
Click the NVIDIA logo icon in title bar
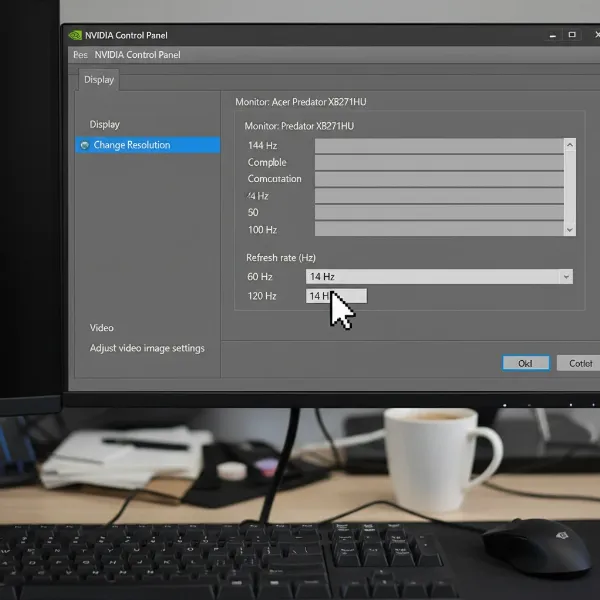[x=75, y=35]
